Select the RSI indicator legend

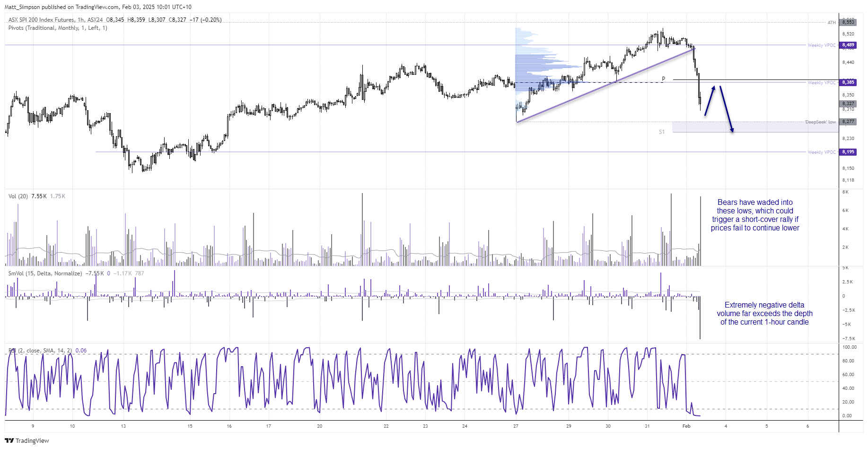click(x=40, y=351)
